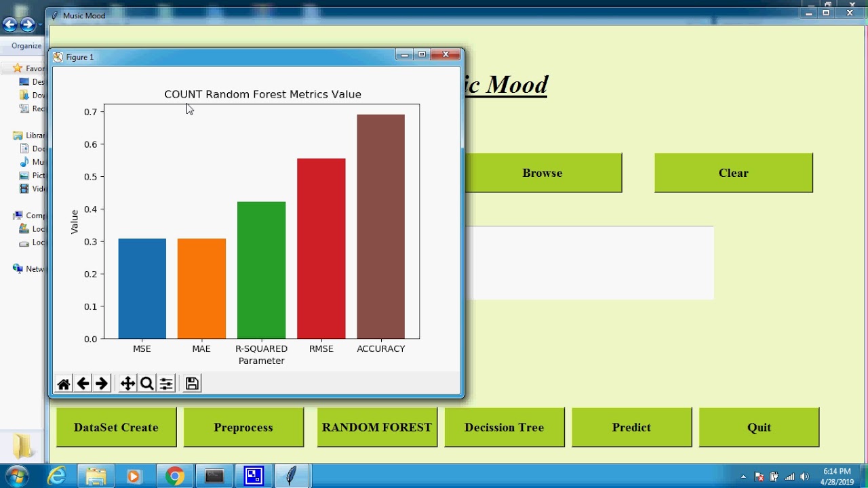The image size is (868, 488).
Task: Save the figure with floppy disk icon
Action: coord(192,384)
